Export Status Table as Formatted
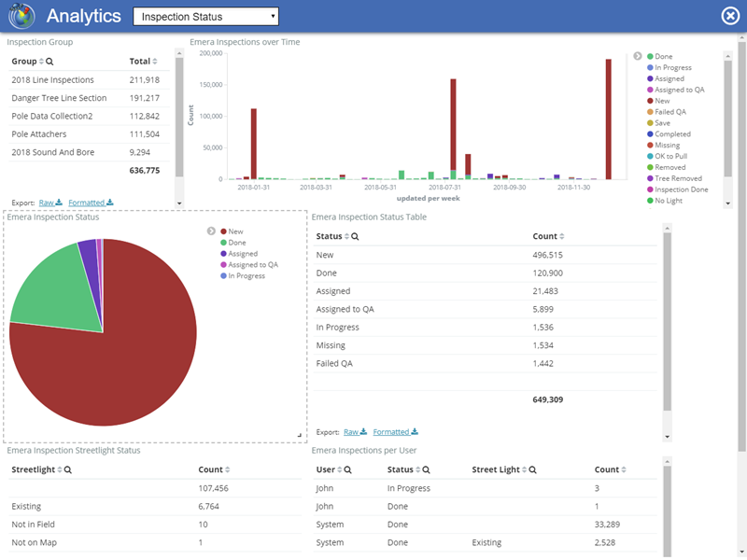The image size is (747, 560). coord(395,432)
